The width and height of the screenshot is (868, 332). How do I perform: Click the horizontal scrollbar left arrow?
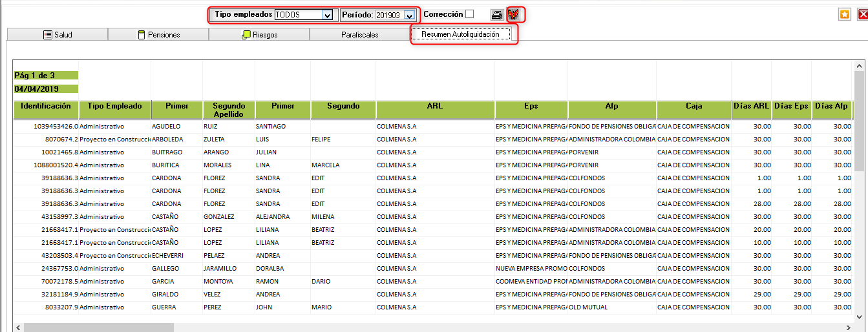coord(18,327)
